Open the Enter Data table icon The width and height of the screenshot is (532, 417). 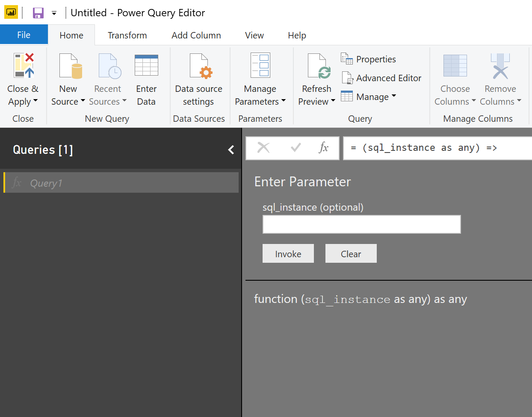tap(146, 65)
